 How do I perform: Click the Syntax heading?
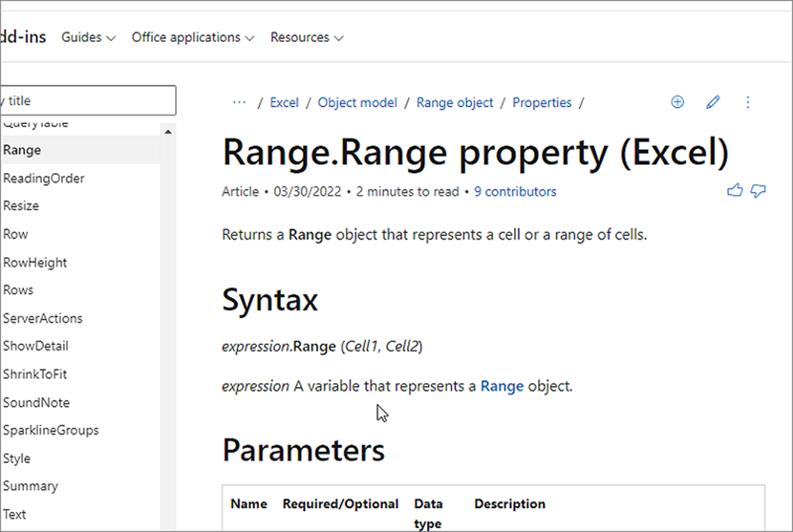coord(270,300)
